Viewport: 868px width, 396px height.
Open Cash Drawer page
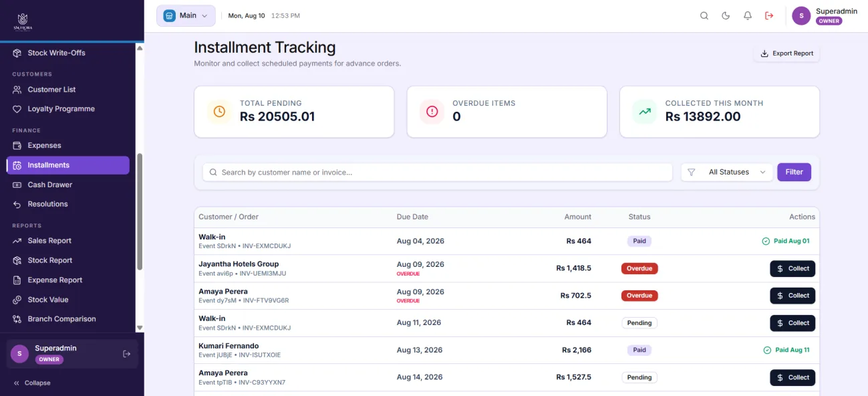pyautogui.click(x=67, y=185)
